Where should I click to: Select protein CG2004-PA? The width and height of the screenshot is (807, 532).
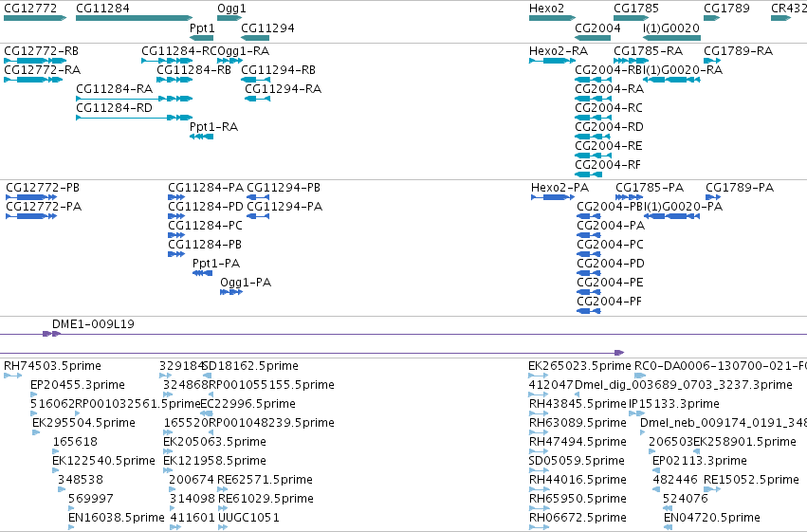tap(611, 226)
